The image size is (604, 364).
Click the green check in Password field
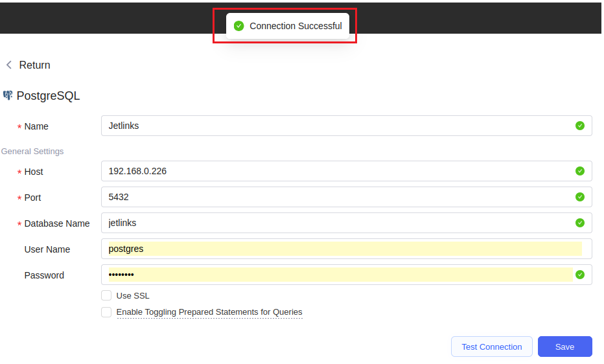(x=580, y=275)
